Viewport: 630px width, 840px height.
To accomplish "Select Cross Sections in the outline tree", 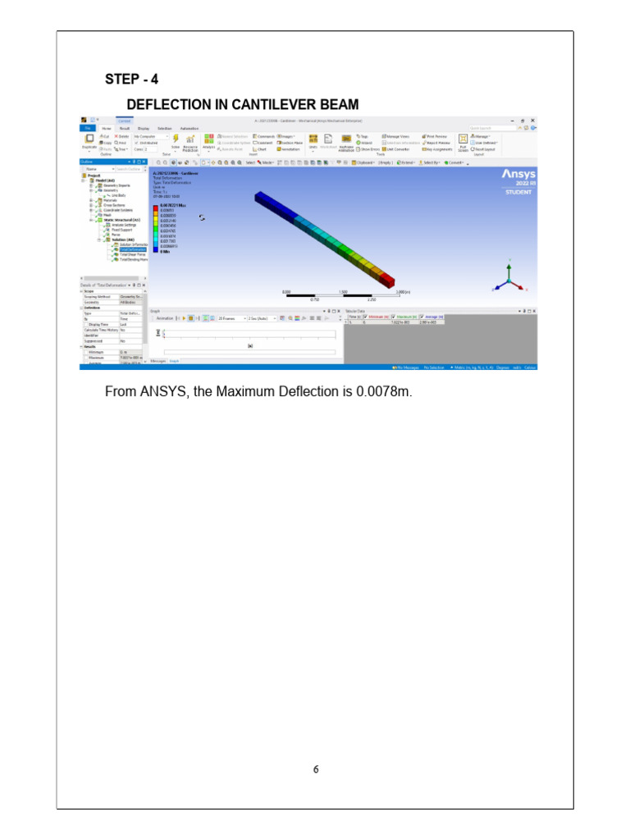I will 114,205.
